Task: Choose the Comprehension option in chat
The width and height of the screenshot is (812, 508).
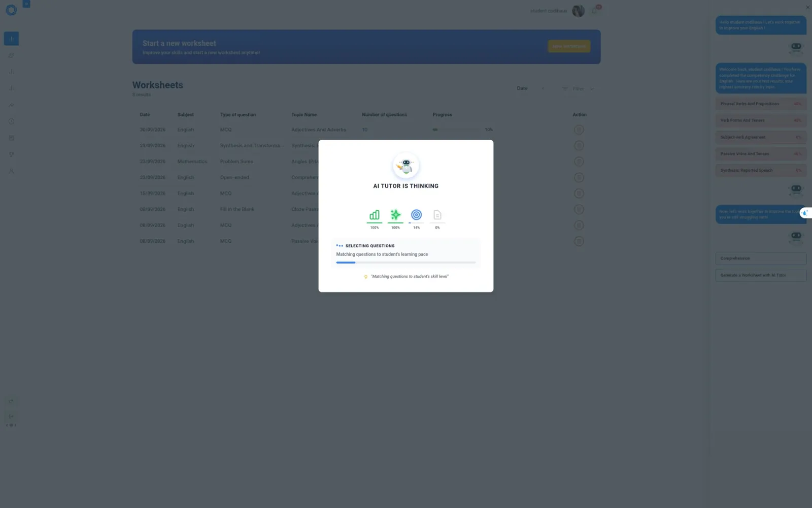Action: [761, 259]
